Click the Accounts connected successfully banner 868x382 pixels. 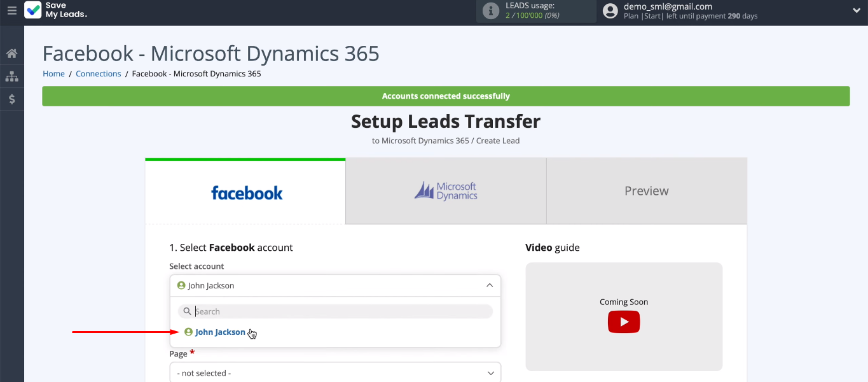click(x=446, y=96)
